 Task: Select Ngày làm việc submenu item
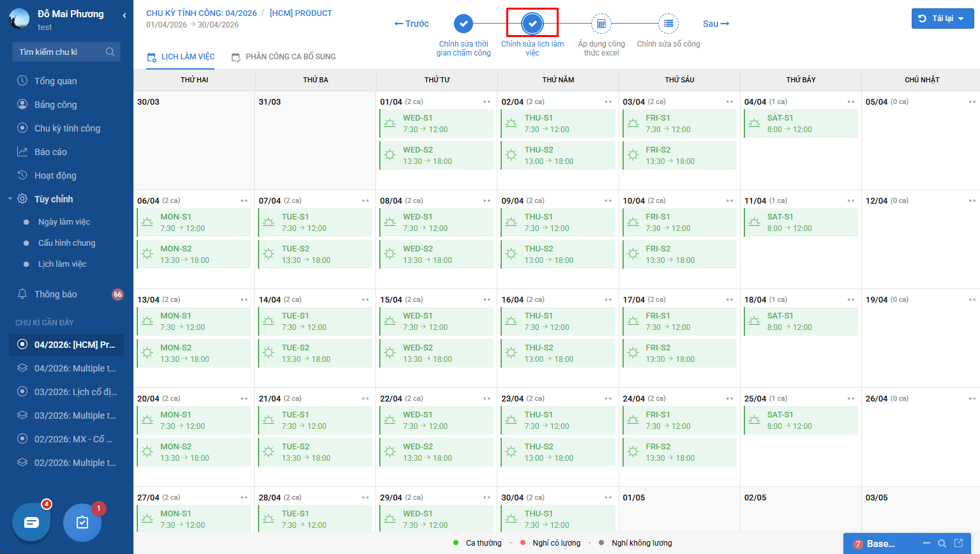[x=64, y=222]
